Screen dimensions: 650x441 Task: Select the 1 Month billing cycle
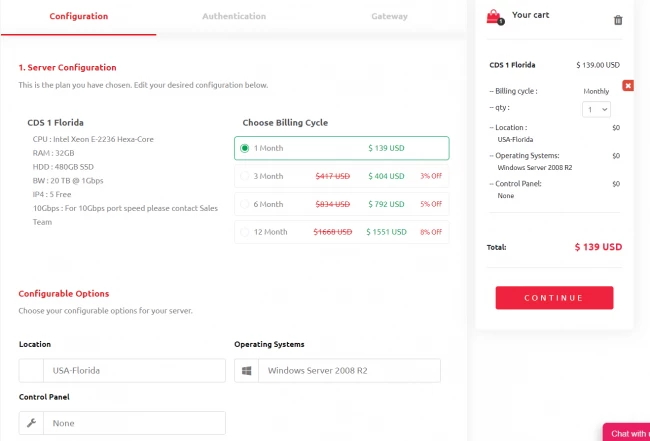(342, 148)
